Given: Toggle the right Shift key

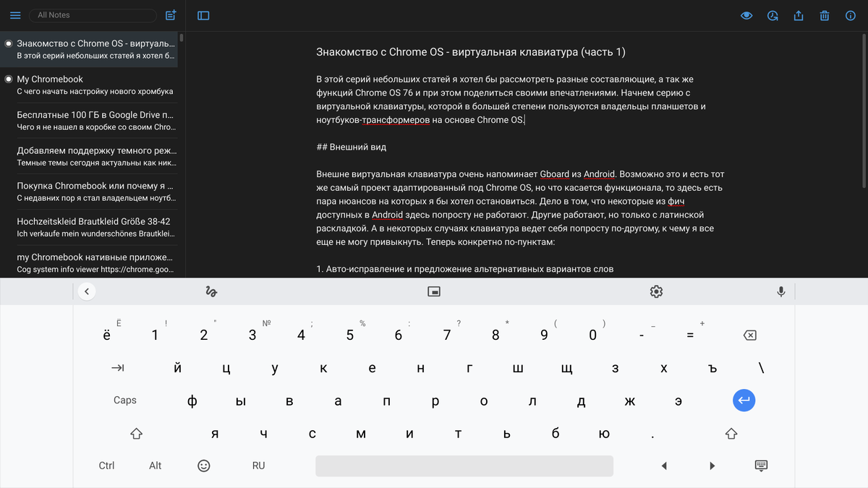Looking at the screenshot, I should point(731,433).
